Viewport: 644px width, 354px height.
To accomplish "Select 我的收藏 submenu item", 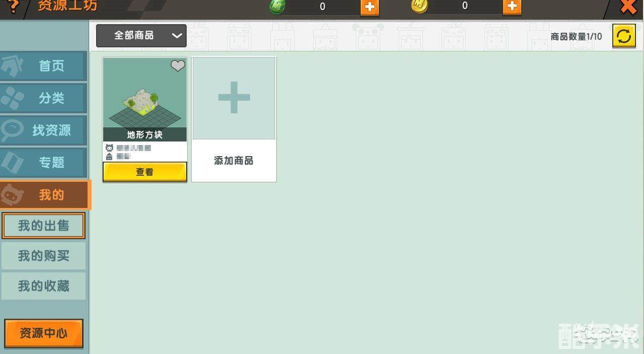I will click(x=44, y=286).
